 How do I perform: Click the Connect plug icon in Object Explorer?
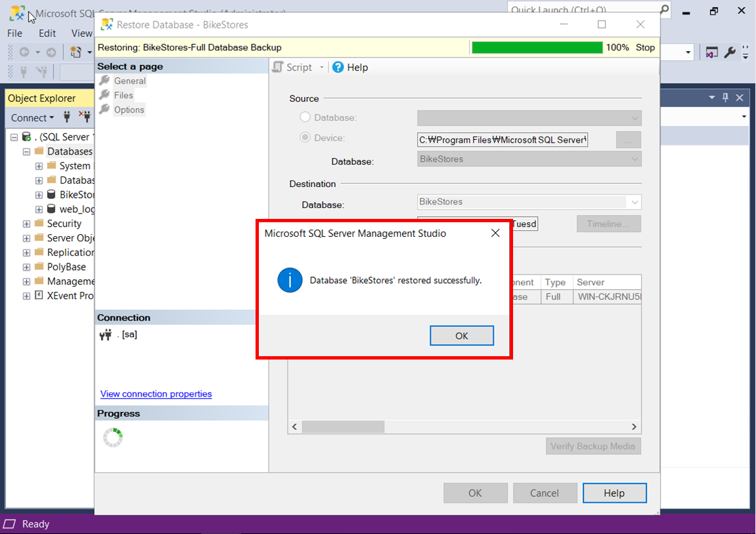tap(67, 117)
